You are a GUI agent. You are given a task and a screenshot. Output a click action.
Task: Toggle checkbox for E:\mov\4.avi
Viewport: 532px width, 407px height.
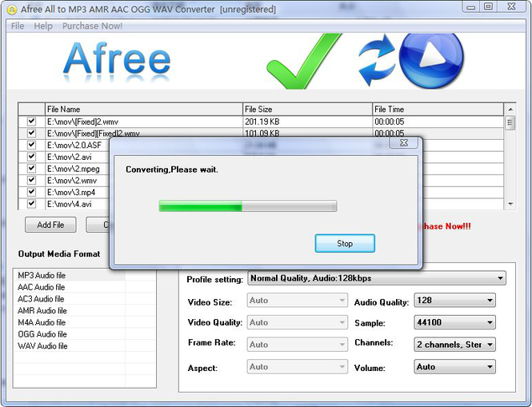click(31, 203)
